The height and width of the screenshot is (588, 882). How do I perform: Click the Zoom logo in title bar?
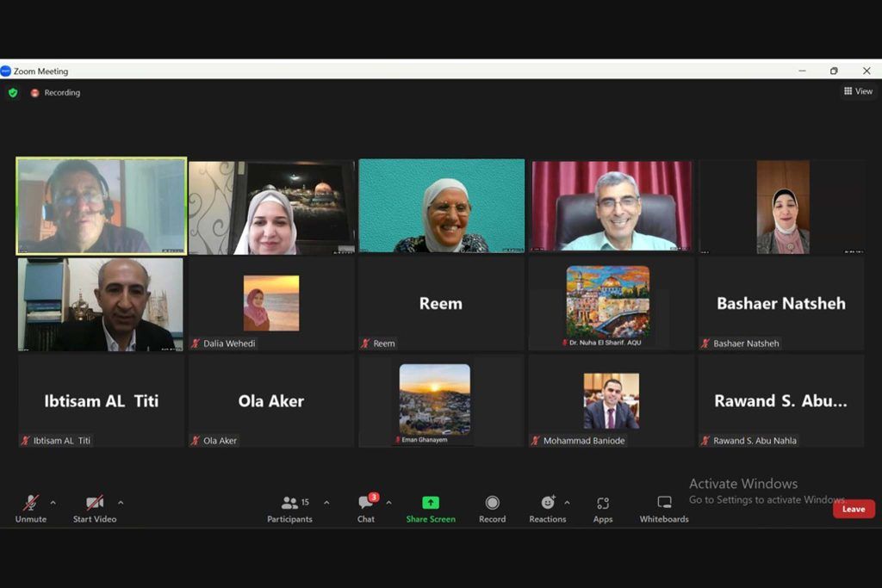(x=6, y=71)
